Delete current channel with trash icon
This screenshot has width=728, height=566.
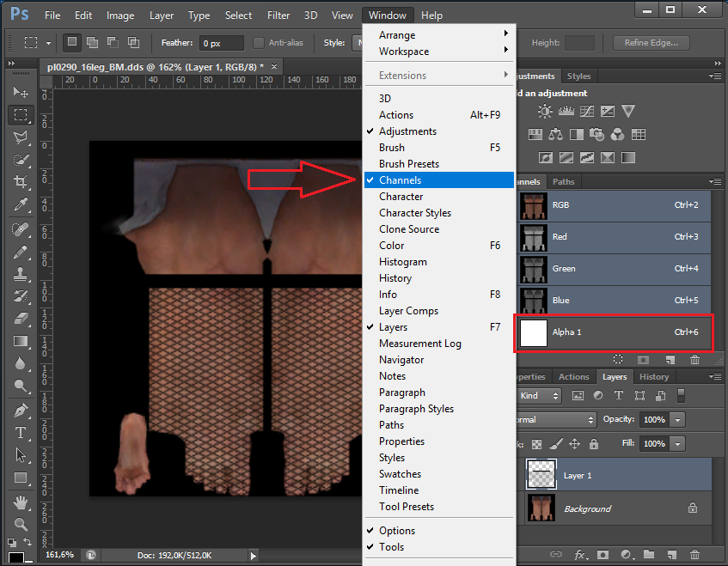pos(695,360)
